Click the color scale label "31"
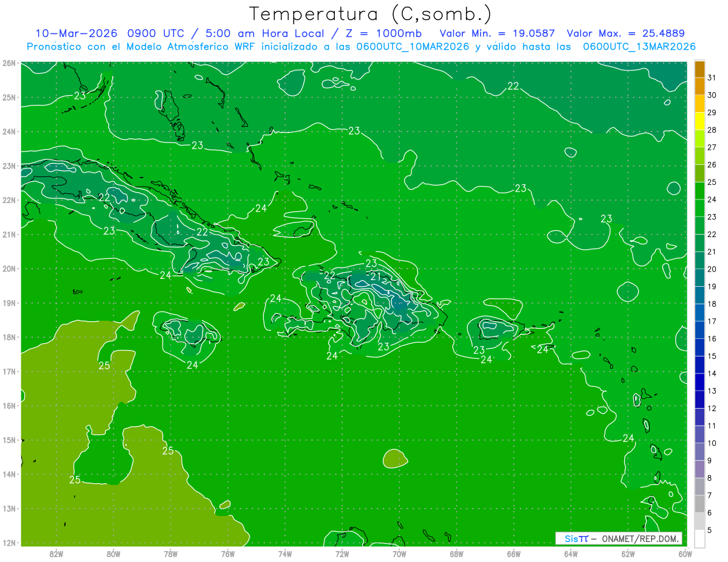This screenshot has width=728, height=562. click(712, 77)
